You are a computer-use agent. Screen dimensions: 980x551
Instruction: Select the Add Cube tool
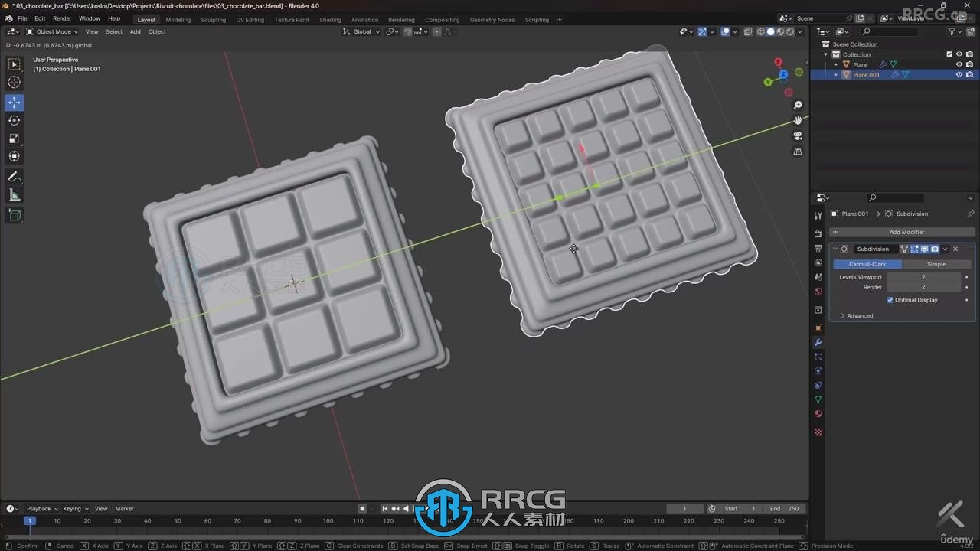(x=15, y=216)
